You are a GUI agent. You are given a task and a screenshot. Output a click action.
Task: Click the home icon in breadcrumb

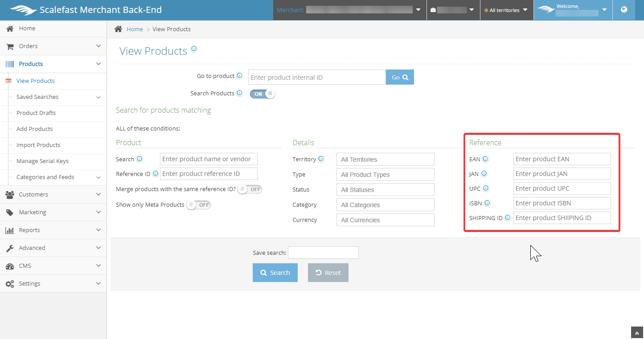118,29
